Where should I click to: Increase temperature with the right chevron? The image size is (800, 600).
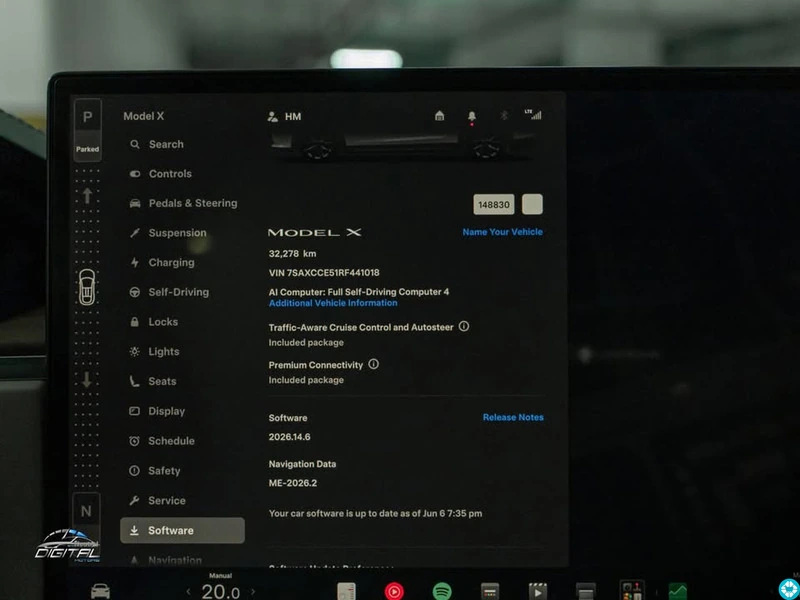click(x=253, y=592)
